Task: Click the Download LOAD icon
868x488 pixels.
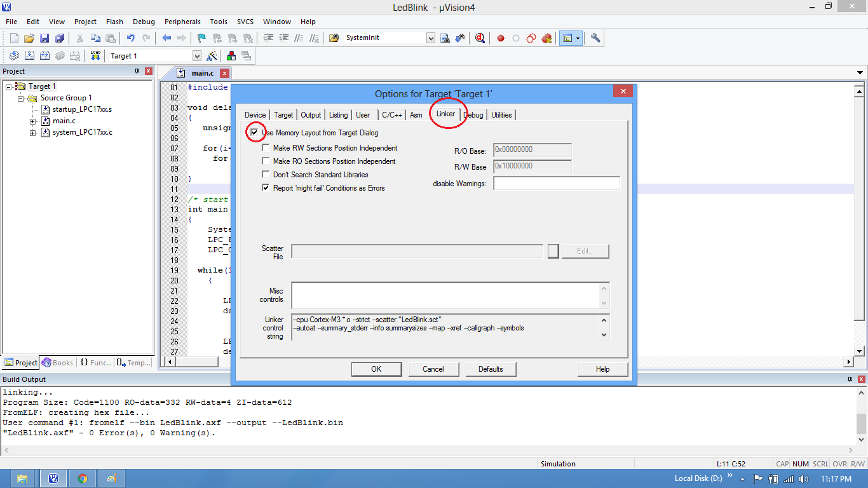Action: point(95,56)
